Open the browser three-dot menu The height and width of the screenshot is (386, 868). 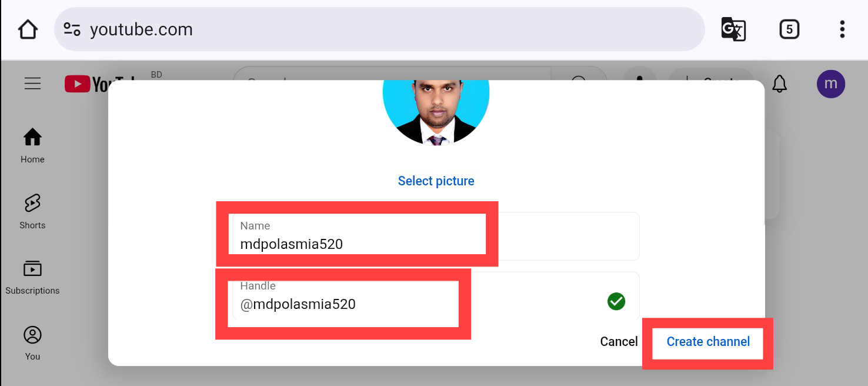point(842,29)
